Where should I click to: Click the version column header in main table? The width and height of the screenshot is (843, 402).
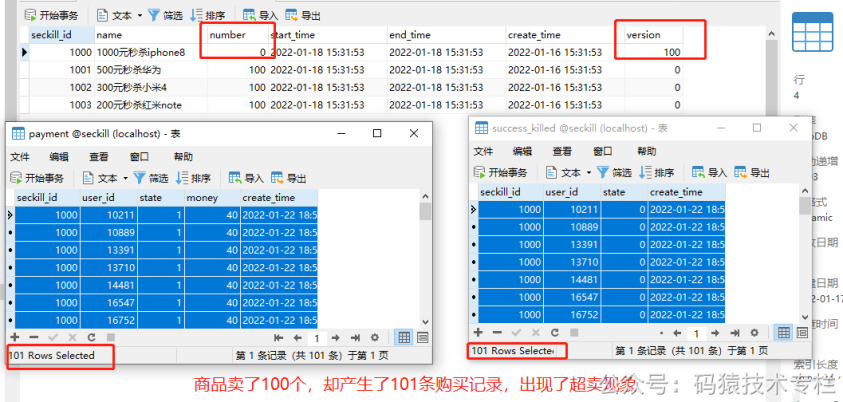pos(654,35)
